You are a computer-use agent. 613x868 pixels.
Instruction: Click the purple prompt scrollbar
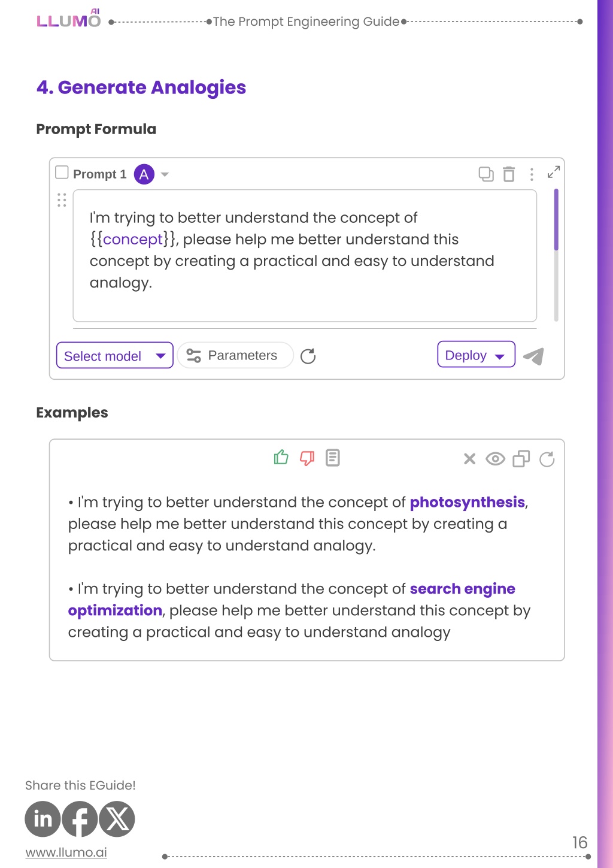pyautogui.click(x=556, y=219)
